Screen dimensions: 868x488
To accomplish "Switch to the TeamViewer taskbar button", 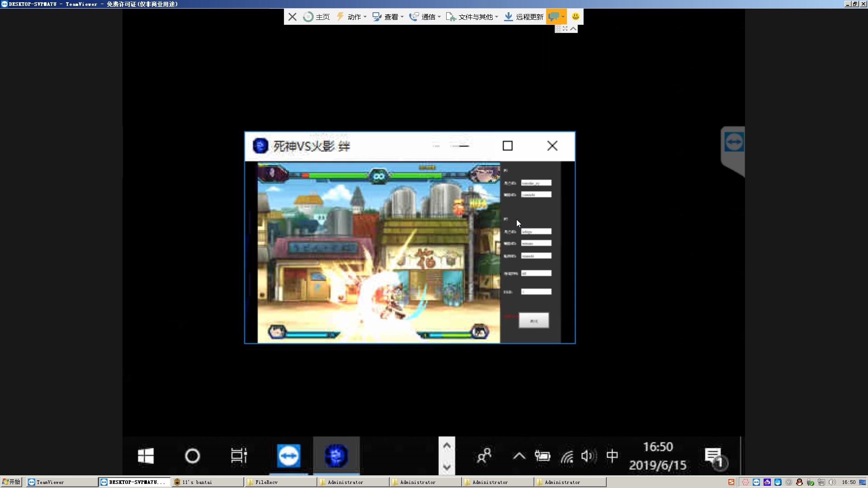I will tap(61, 482).
